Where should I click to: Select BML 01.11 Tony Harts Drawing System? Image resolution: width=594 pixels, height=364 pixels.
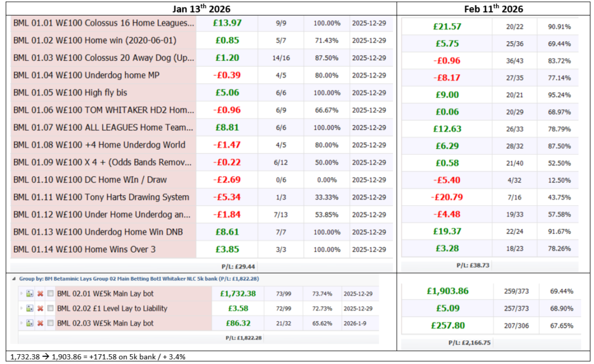pos(101,197)
